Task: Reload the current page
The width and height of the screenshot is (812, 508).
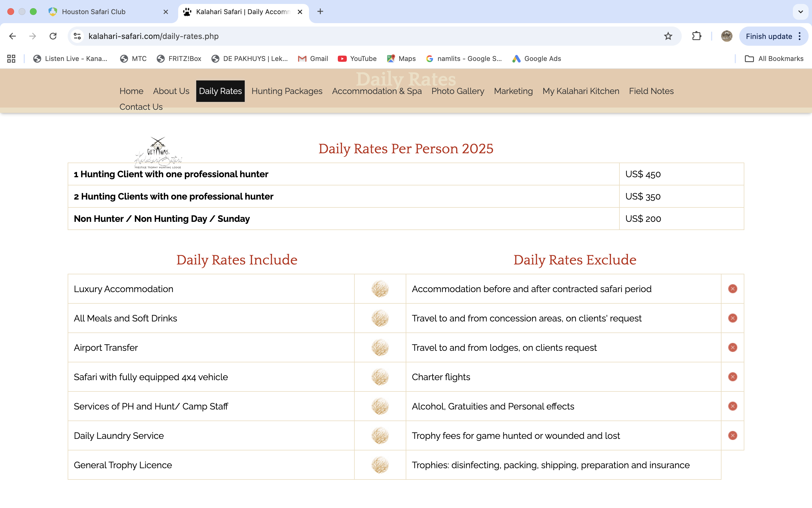Action: [53, 36]
